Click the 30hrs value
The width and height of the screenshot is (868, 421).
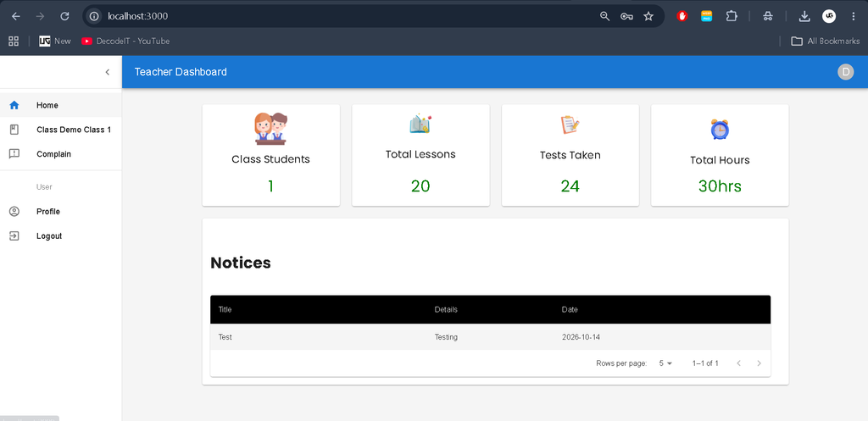[x=720, y=186]
